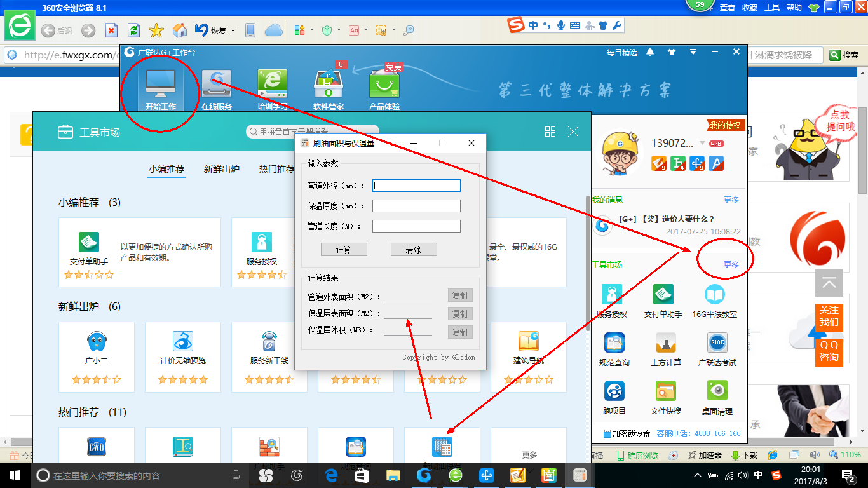Click the 我的特权 badge

(x=725, y=125)
